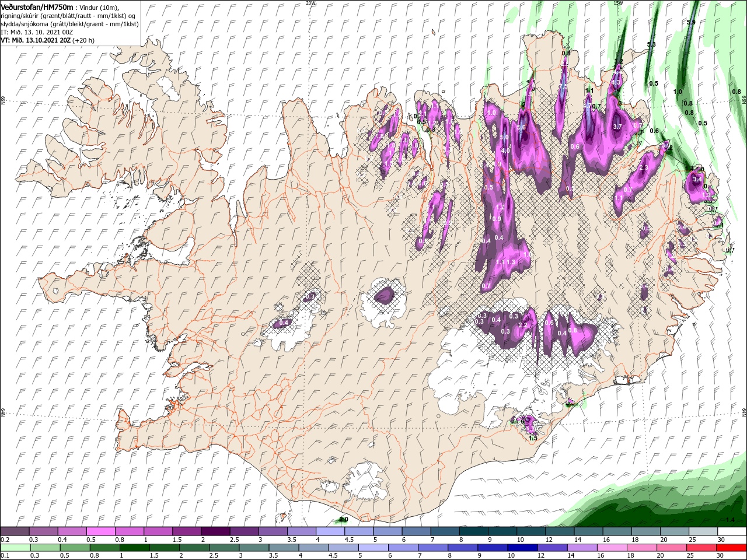Click the bright red rain swatch after 30
Viewport: 747px width, 560px height.
[731, 548]
